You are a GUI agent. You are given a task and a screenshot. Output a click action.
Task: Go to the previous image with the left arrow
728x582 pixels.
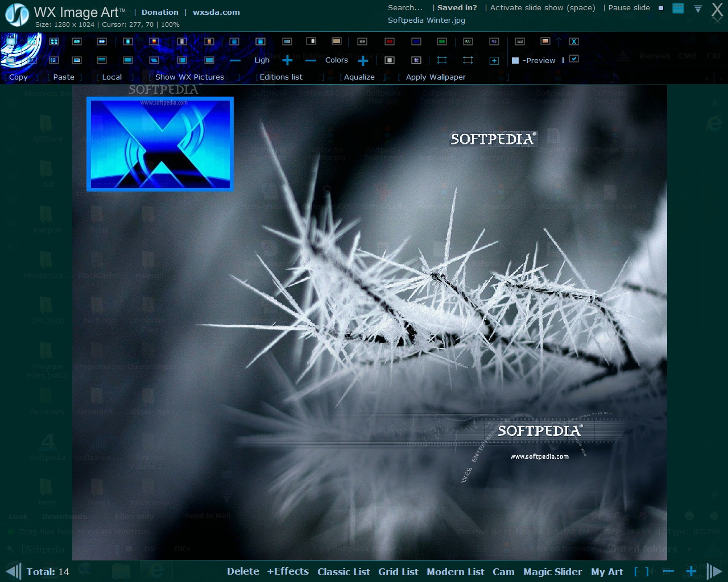pos(14,571)
